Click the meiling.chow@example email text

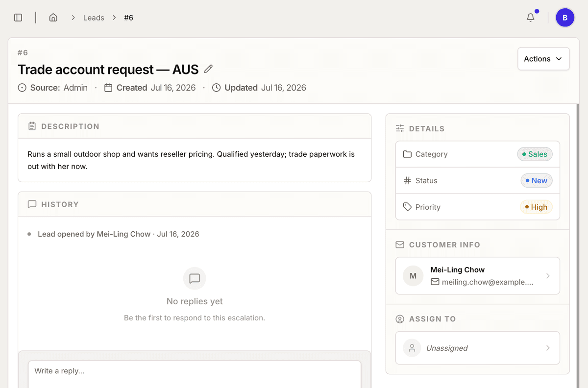[488, 282]
